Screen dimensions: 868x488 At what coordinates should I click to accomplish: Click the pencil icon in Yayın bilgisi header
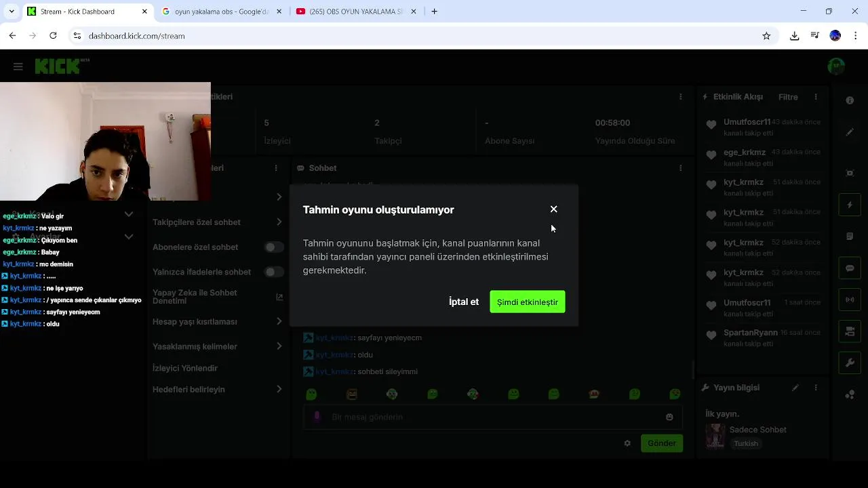795,388
